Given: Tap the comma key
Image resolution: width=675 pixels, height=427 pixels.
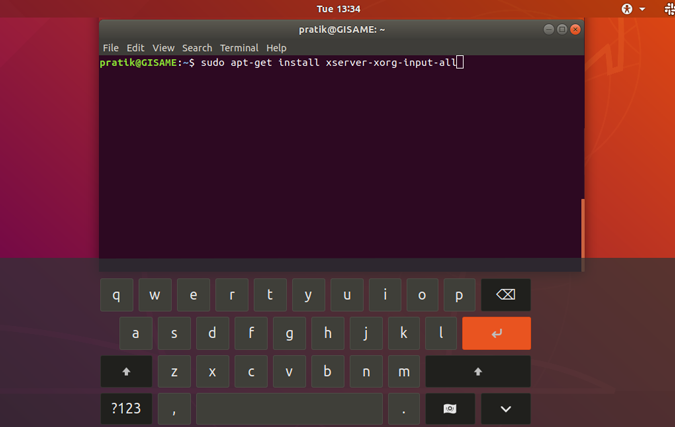Looking at the screenshot, I should [174, 408].
